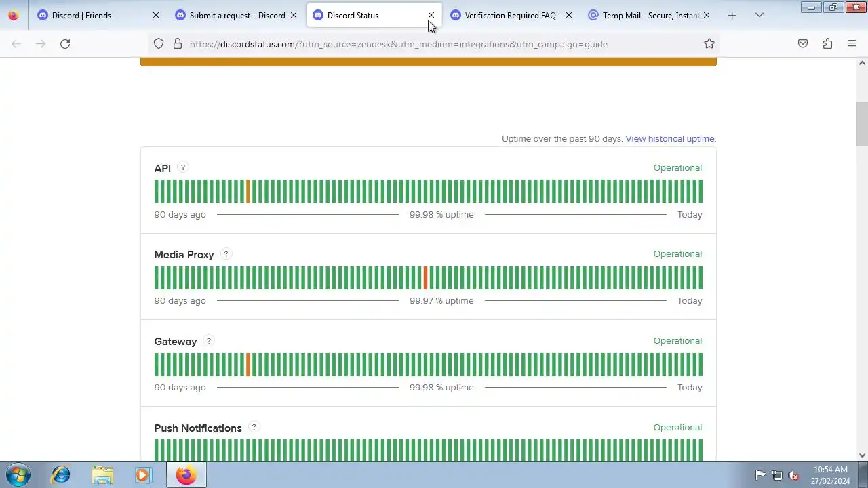The width and height of the screenshot is (868, 488).
Task: Open Windows Explorer from the taskbar
Action: 102,474
